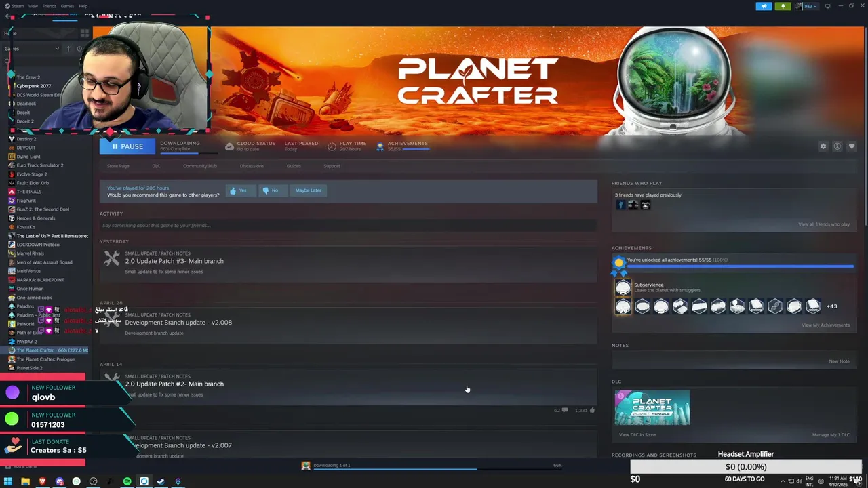Open the 9a9 account dropdown
Viewport: 868px width, 488px height.
pos(807,6)
